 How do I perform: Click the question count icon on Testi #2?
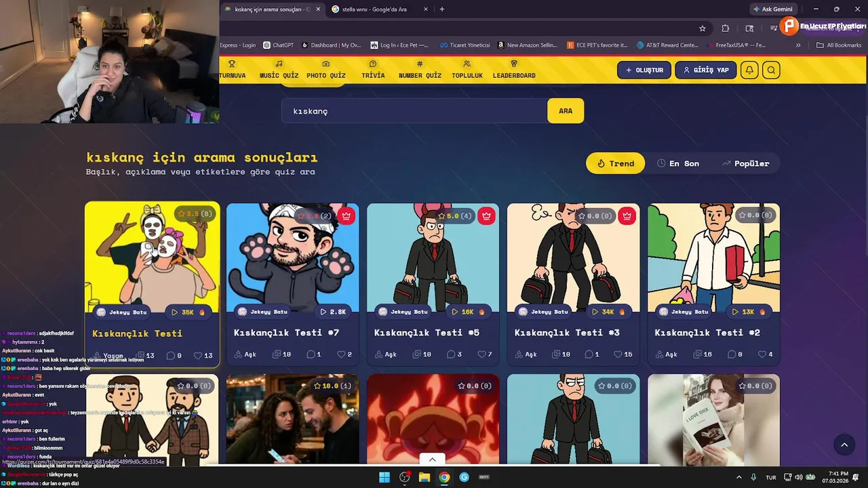pyautogui.click(x=696, y=354)
